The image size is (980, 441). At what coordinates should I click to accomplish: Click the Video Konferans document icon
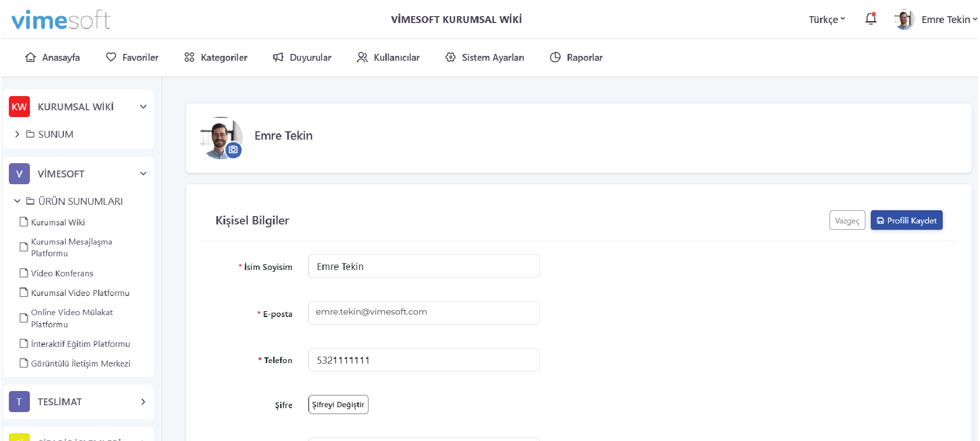24,273
